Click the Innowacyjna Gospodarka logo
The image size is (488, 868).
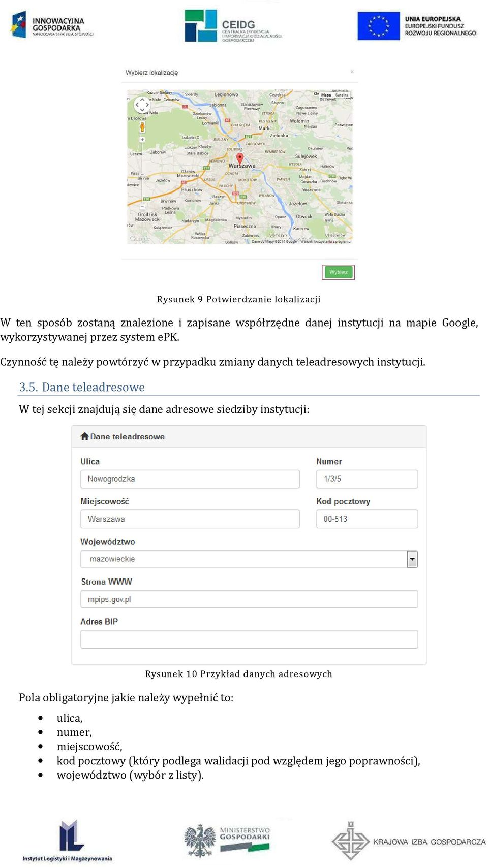52,25
